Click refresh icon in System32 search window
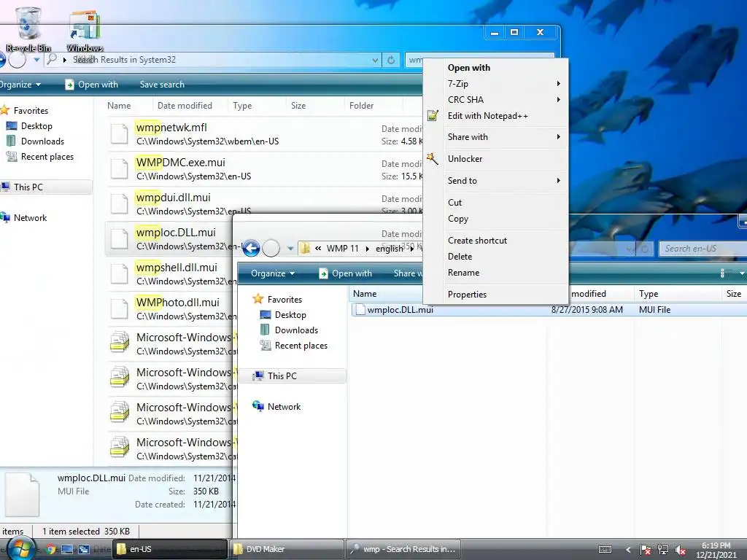The height and width of the screenshot is (560, 747). coord(391,60)
